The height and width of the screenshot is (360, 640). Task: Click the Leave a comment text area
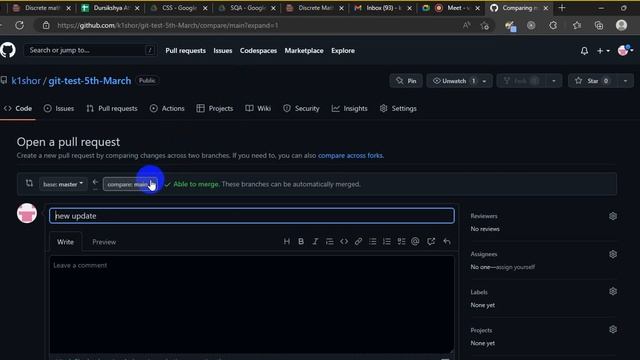pyautogui.click(x=251, y=304)
